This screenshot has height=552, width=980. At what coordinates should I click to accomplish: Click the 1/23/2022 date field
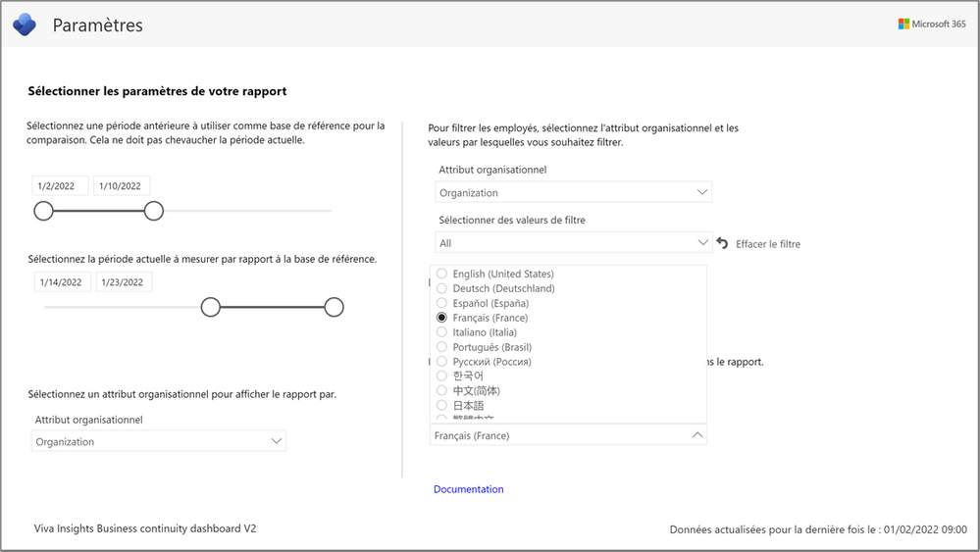(124, 282)
